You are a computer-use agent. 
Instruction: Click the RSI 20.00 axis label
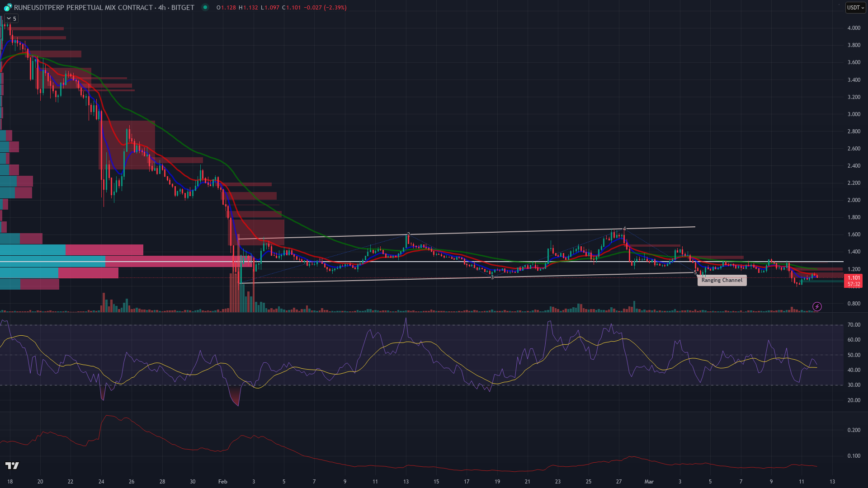coord(854,400)
